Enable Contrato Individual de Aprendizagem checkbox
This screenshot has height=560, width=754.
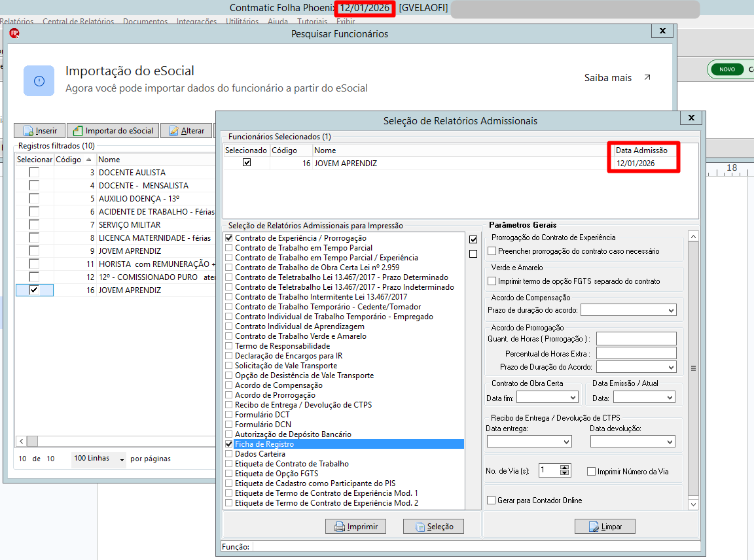click(229, 326)
